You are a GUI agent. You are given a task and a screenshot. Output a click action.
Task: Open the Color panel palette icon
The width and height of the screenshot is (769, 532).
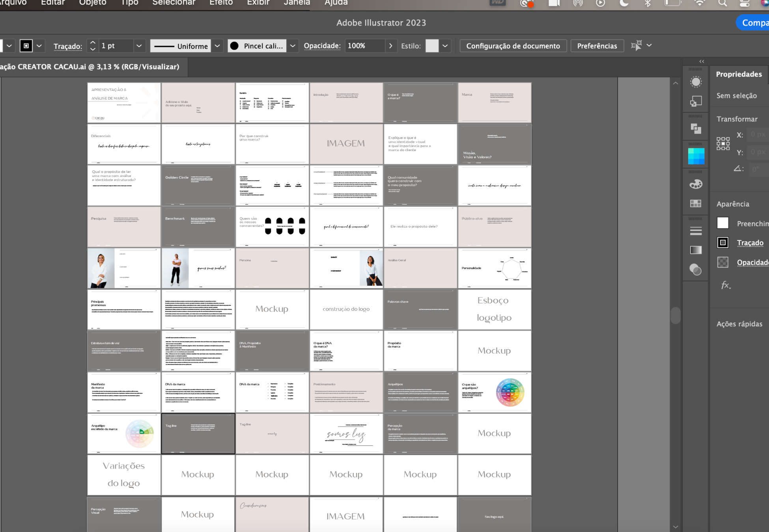coord(696,184)
